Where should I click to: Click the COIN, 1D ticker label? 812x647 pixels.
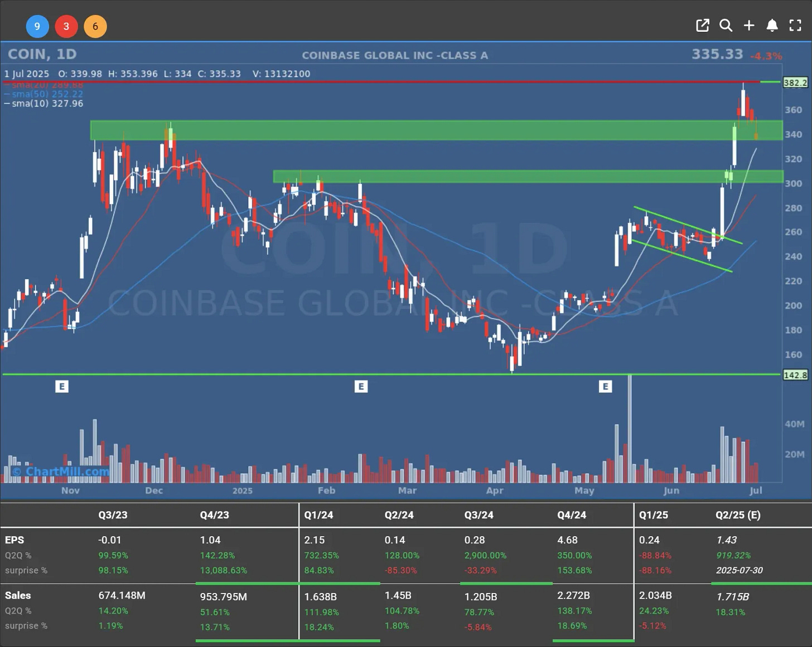point(42,54)
